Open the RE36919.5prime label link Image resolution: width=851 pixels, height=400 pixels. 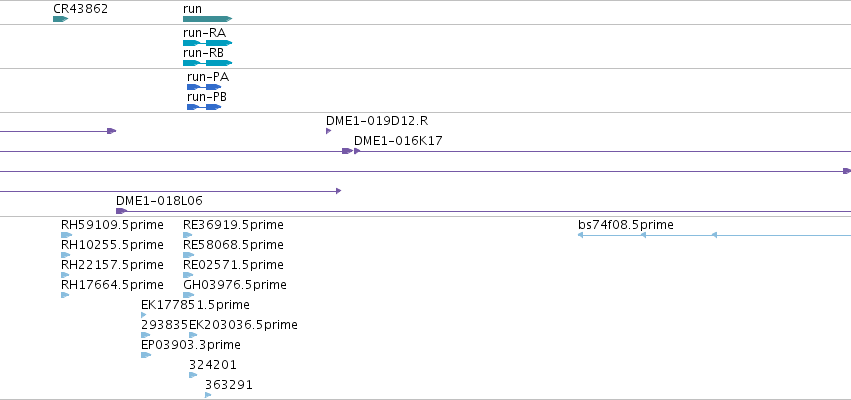tap(233, 225)
